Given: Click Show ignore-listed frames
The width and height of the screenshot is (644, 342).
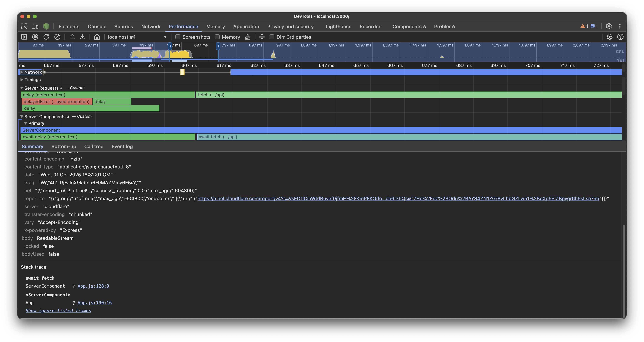Looking at the screenshot, I should tap(58, 310).
